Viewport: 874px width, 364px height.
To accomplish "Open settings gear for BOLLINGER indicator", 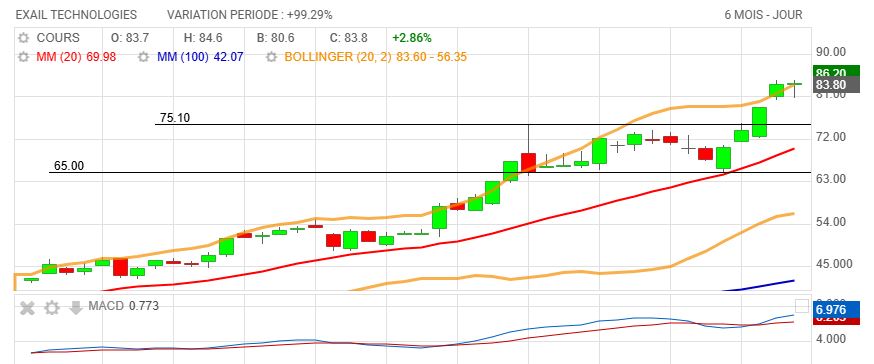I will 271,57.
